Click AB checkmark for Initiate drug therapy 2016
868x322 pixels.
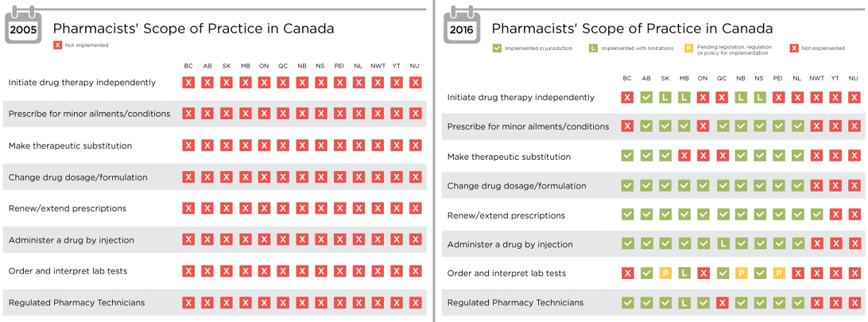pyautogui.click(x=646, y=97)
